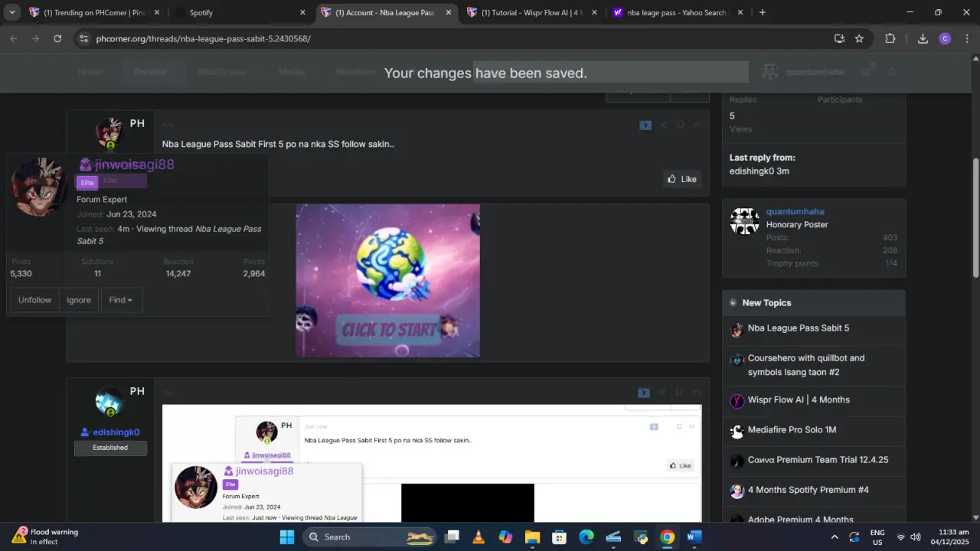Open the Chrome tab search dropdown

click(x=12, y=12)
